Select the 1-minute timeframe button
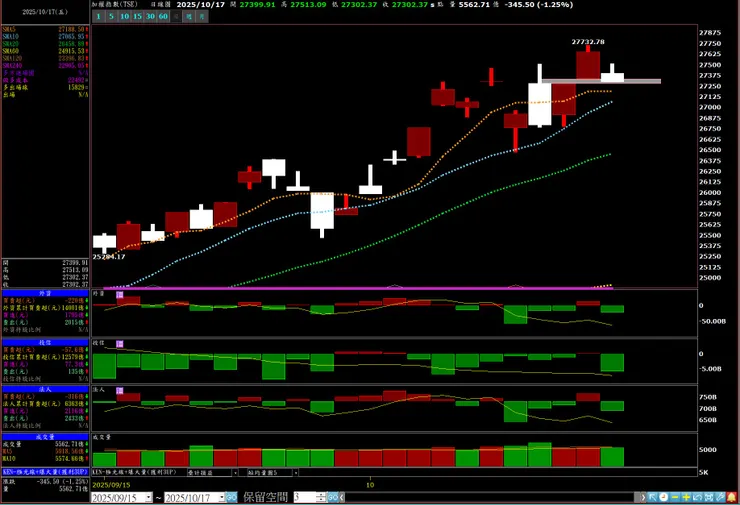Screen dimensions: 740x505 (98, 17)
